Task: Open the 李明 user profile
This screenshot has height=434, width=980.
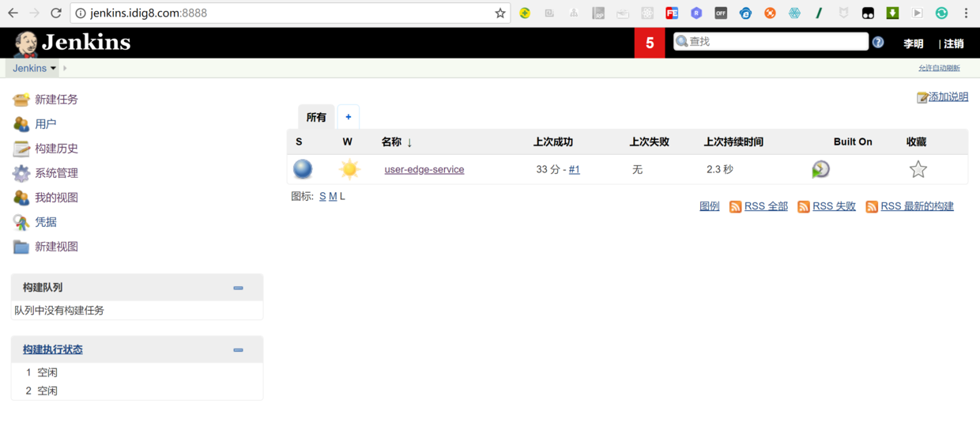Action: coord(914,43)
